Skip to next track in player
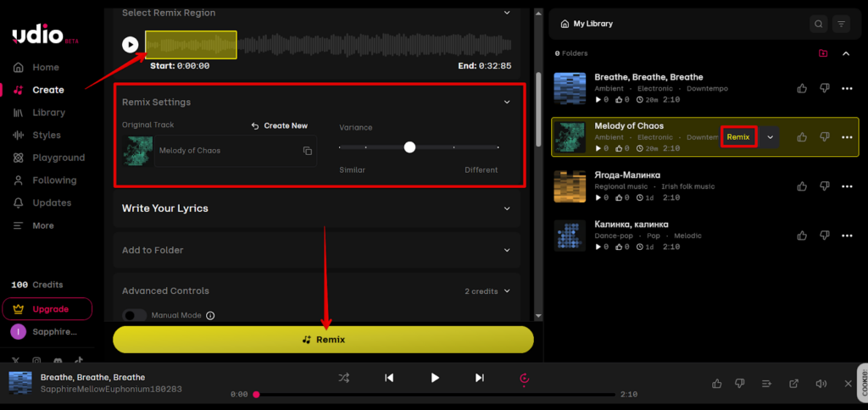The height and width of the screenshot is (410, 868). click(480, 378)
